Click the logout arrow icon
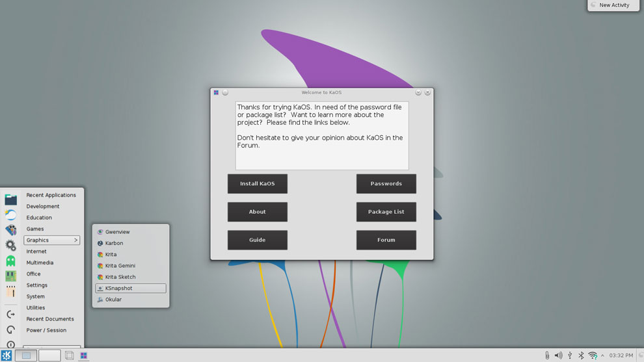644x362 pixels. click(x=10, y=315)
